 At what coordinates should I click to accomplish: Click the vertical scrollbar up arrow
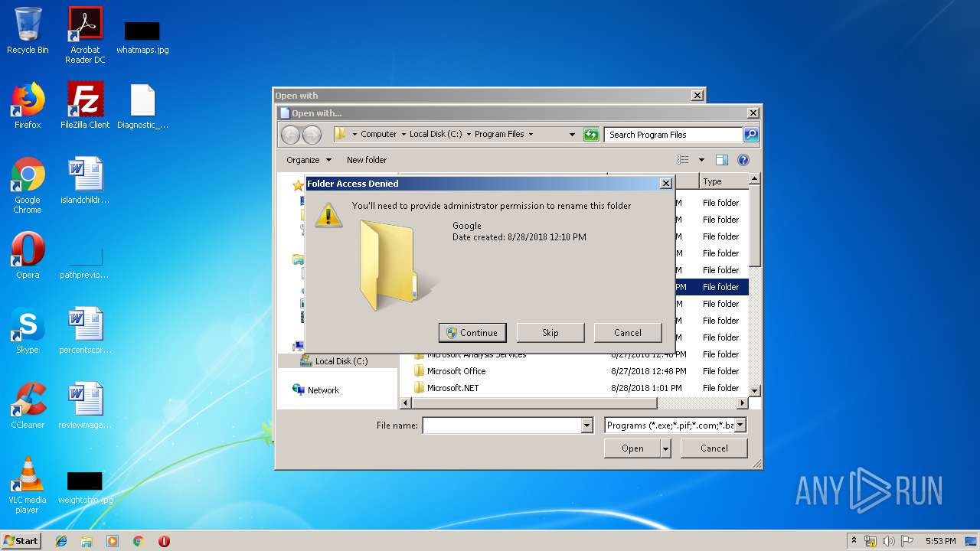click(754, 178)
